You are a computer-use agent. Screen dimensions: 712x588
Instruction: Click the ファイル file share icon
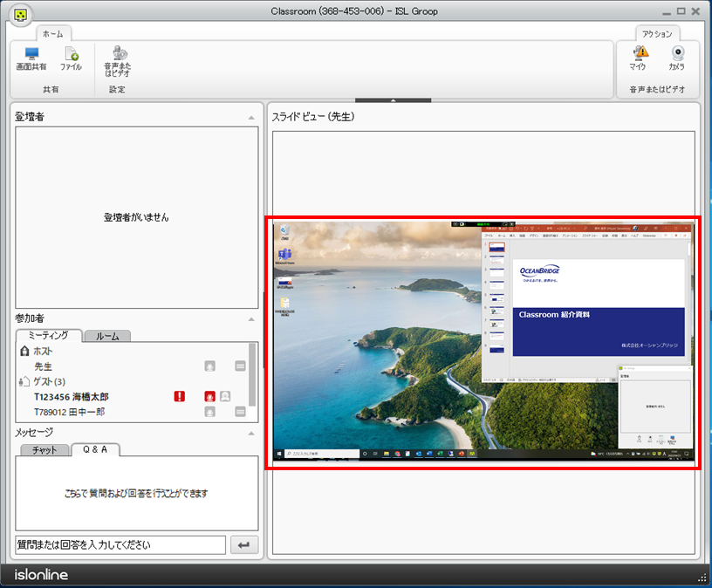pyautogui.click(x=72, y=58)
